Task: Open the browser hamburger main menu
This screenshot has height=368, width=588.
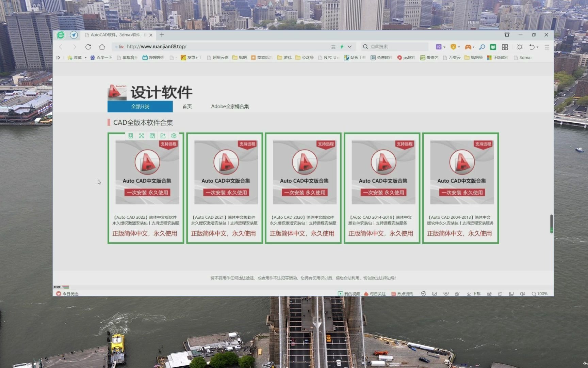Action: click(x=547, y=47)
